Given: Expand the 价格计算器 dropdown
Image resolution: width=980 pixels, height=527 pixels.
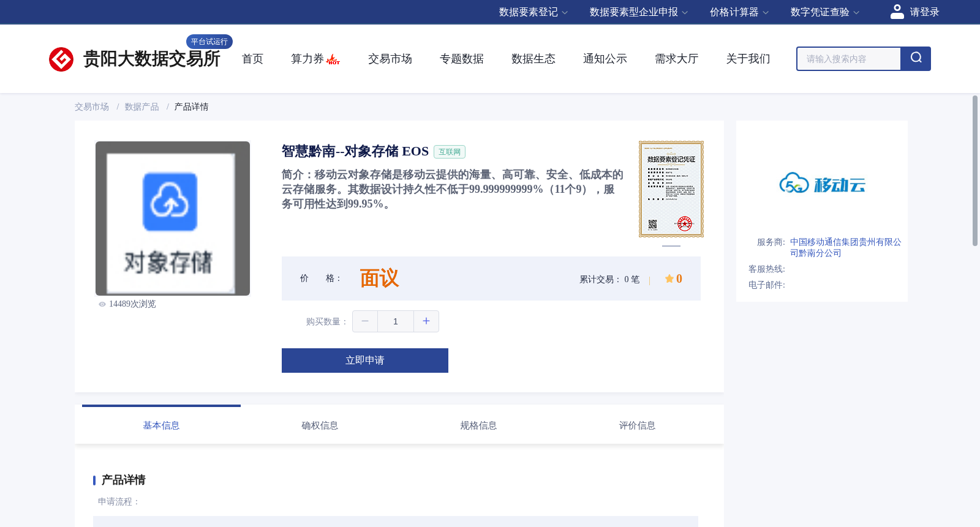Looking at the screenshot, I should point(739,12).
